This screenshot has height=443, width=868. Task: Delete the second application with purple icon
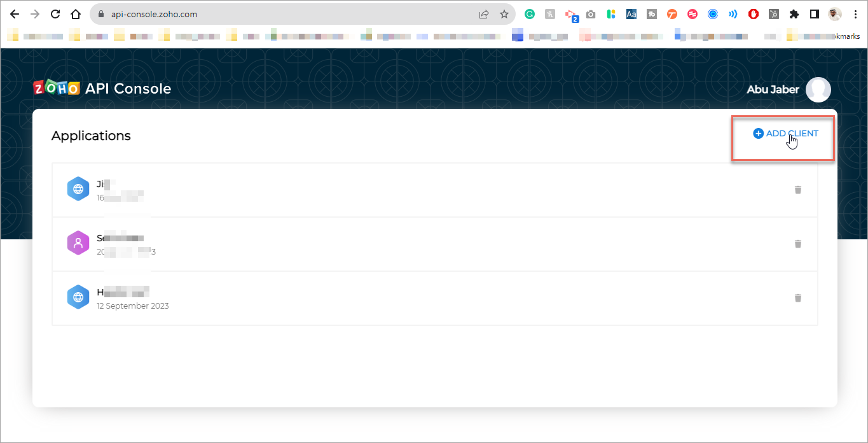coord(797,244)
